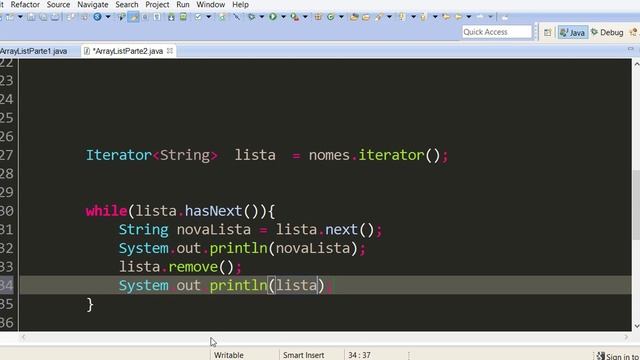Click the New Java Package icon
640x360 pixels.
point(318,17)
